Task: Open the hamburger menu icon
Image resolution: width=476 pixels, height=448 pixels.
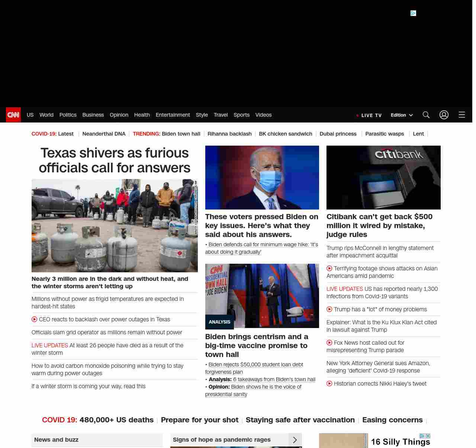Action: 462,115
